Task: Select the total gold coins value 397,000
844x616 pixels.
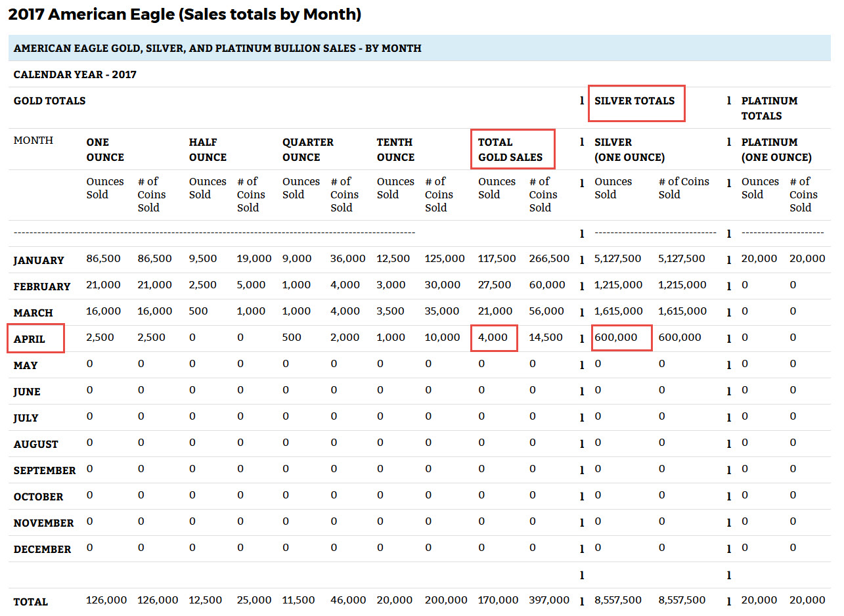Action: coord(550,600)
